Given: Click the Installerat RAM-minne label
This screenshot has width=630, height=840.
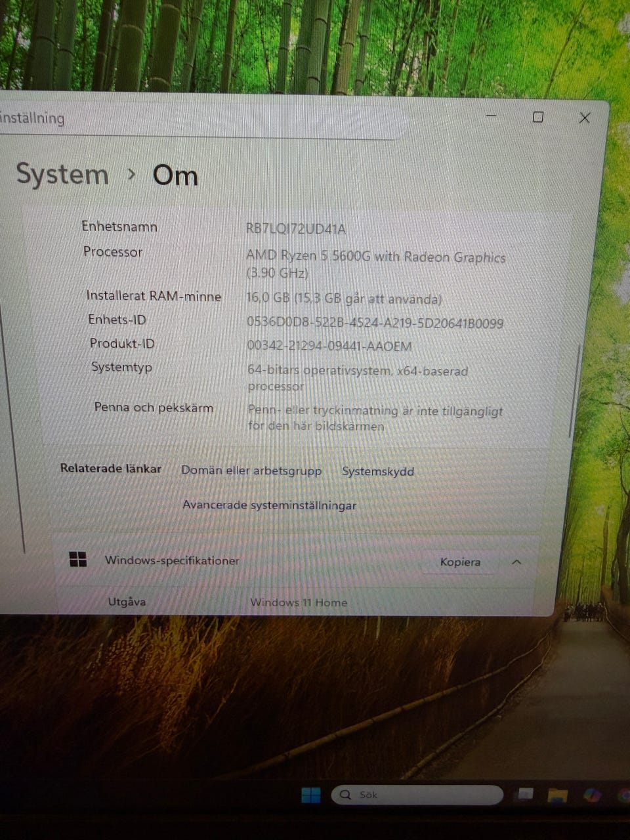Looking at the screenshot, I should click(x=154, y=296).
